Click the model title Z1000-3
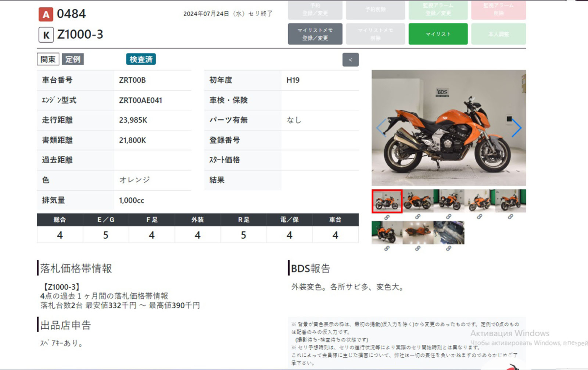 click(x=80, y=35)
